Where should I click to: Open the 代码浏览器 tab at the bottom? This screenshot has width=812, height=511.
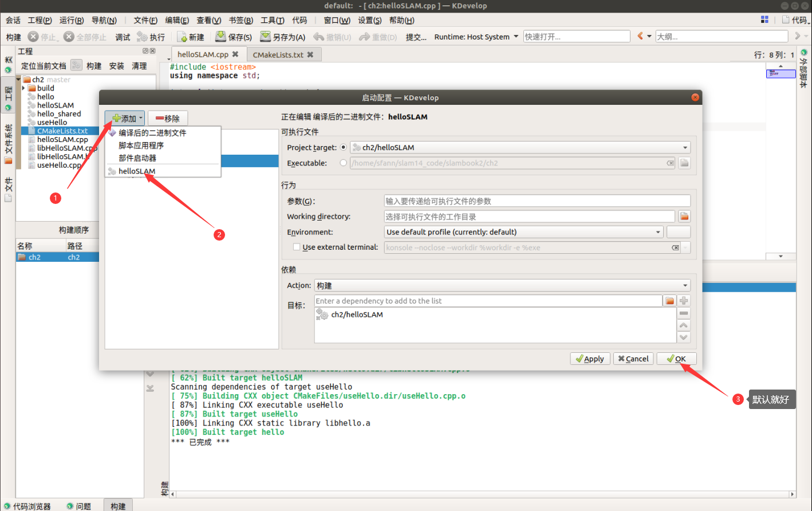(27, 506)
